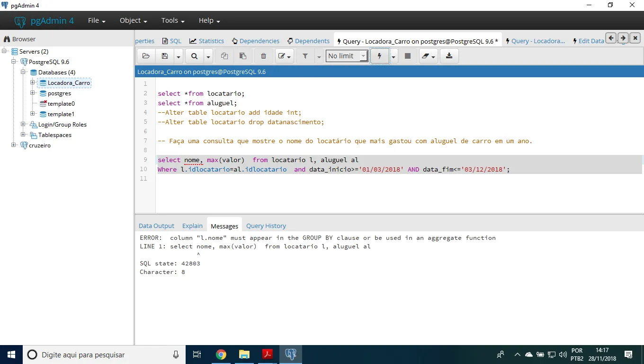
Task: Click the Download as CSV icon
Action: click(x=449, y=56)
